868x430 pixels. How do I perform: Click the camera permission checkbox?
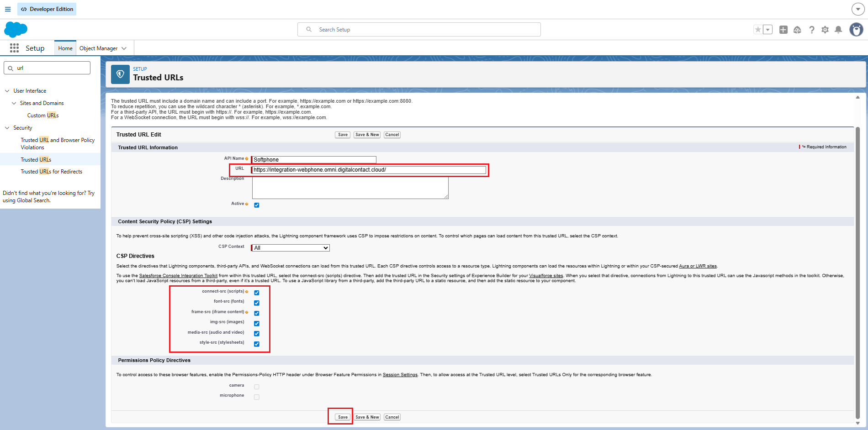point(257,387)
